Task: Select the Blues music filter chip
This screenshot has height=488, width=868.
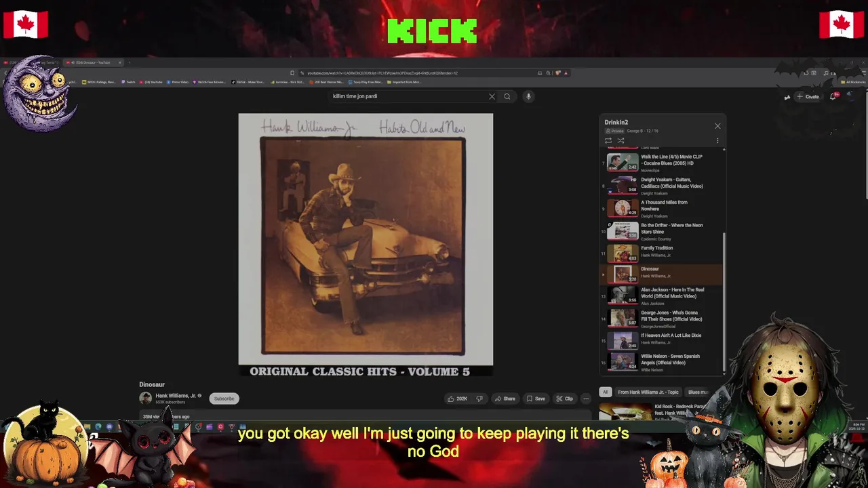Action: coord(698,392)
